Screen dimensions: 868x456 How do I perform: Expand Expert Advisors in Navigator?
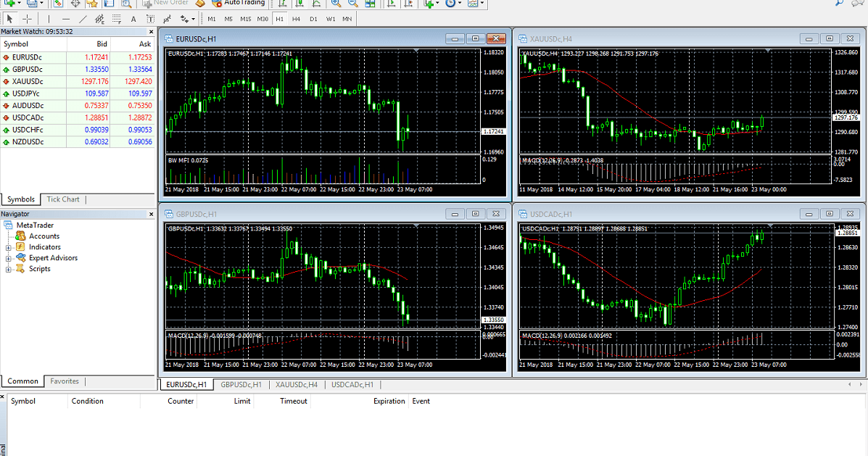(7, 257)
